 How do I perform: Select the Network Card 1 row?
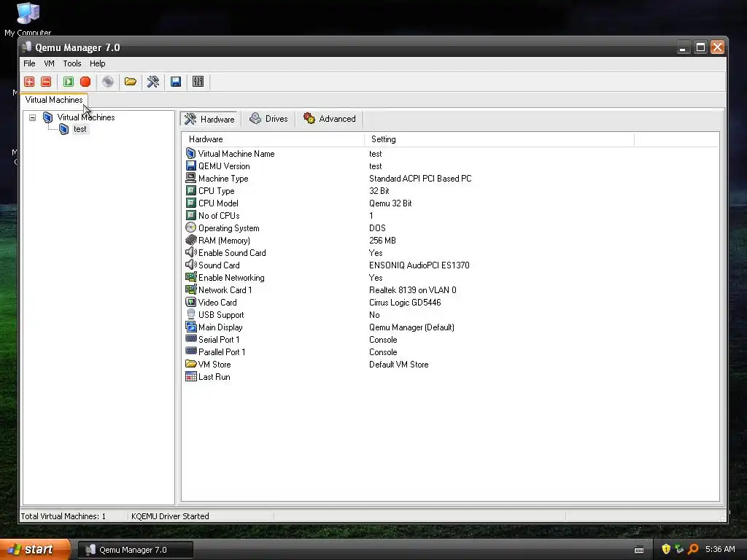(x=450, y=289)
